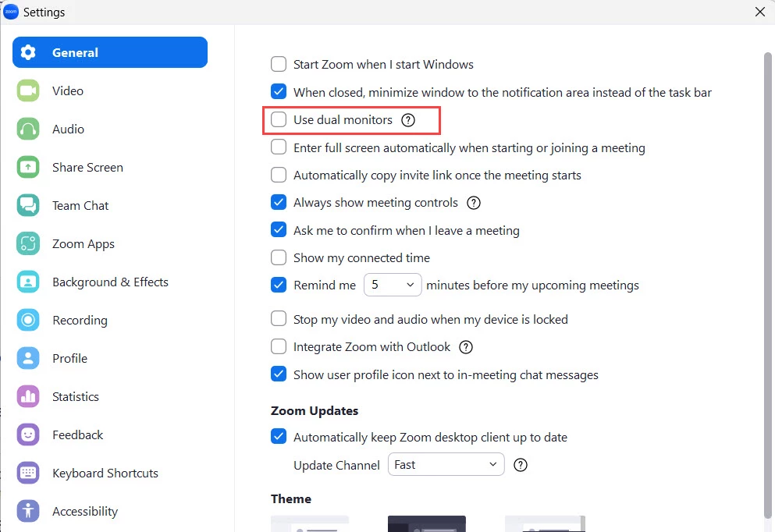Click the General gear icon

[x=28, y=52]
